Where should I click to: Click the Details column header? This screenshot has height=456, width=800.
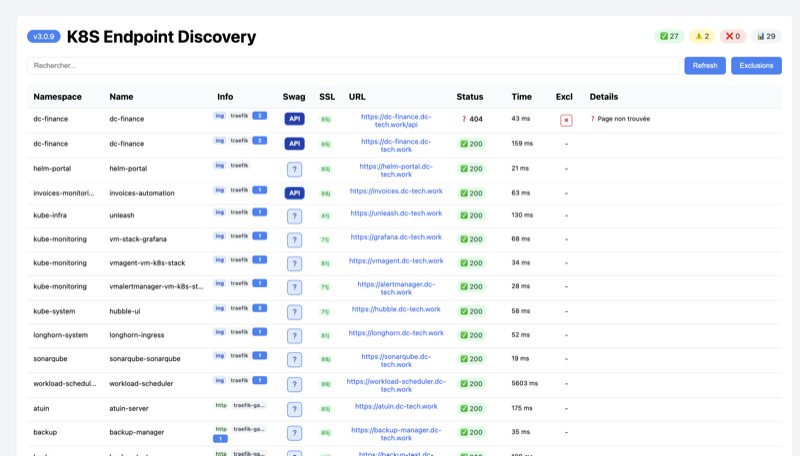click(x=604, y=97)
